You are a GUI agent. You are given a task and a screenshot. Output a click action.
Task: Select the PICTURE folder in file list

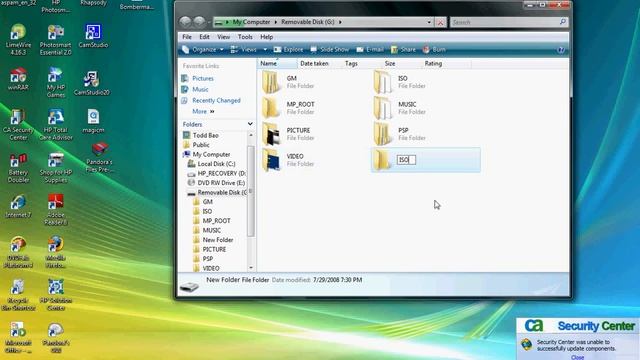tap(288, 134)
